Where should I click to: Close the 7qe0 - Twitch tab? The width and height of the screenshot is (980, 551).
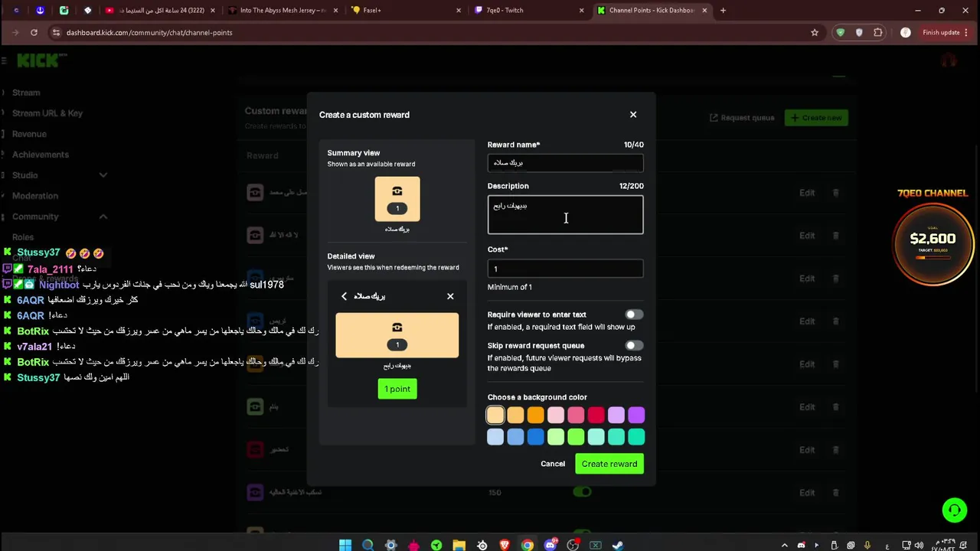point(581,10)
